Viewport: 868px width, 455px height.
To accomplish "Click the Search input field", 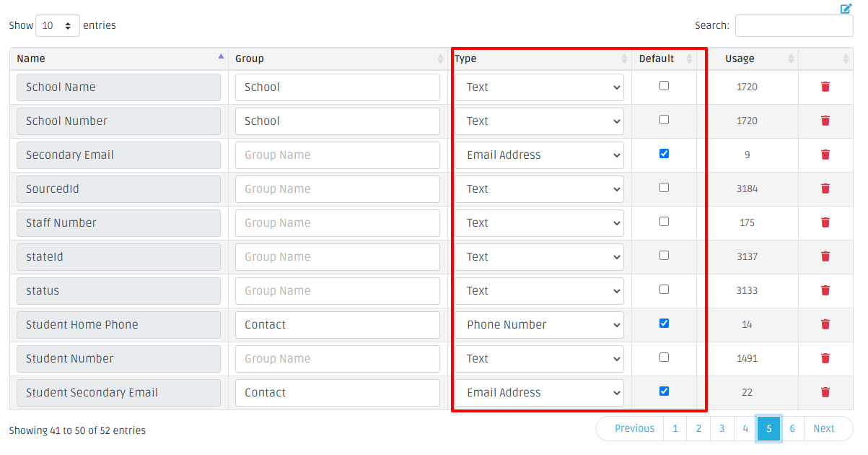I will click(794, 25).
